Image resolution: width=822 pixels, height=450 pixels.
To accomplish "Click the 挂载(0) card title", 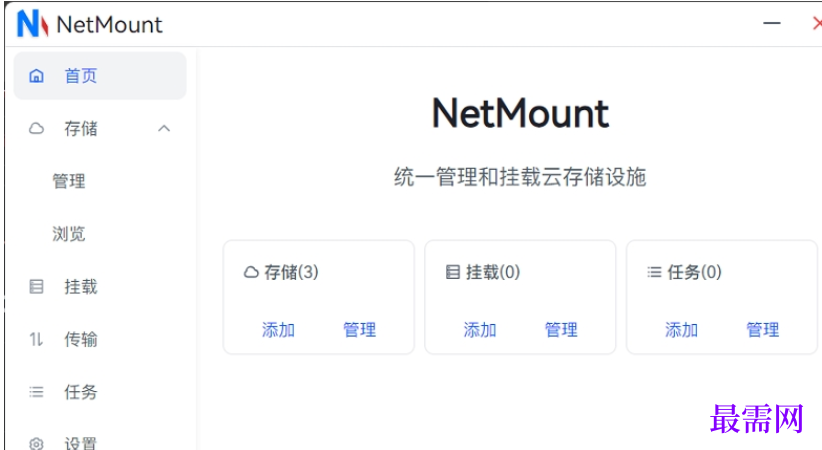I will pos(493,272).
